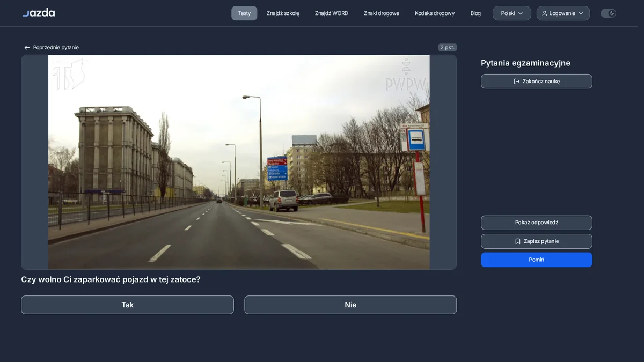
Task: Answer Tak to the question
Action: (x=127, y=305)
